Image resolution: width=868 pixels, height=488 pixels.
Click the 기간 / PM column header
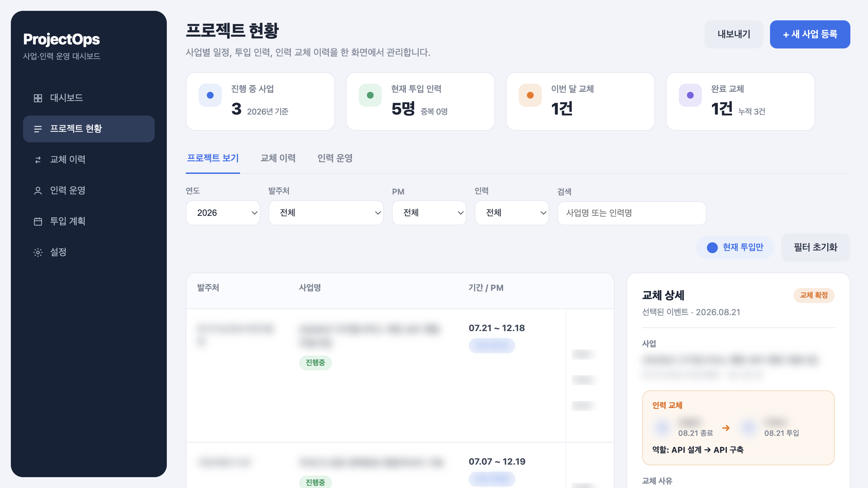[x=486, y=288]
